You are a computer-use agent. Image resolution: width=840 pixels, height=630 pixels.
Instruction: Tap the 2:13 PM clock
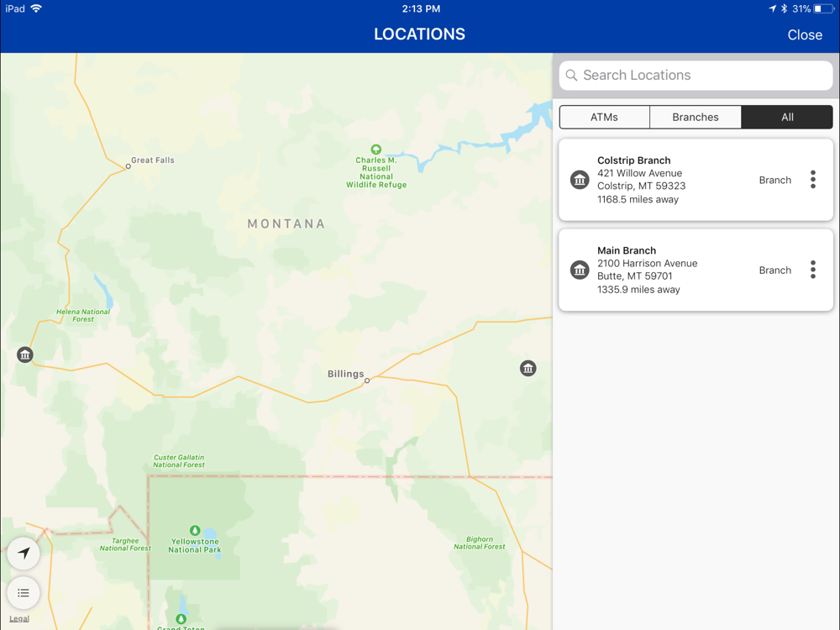[421, 8]
